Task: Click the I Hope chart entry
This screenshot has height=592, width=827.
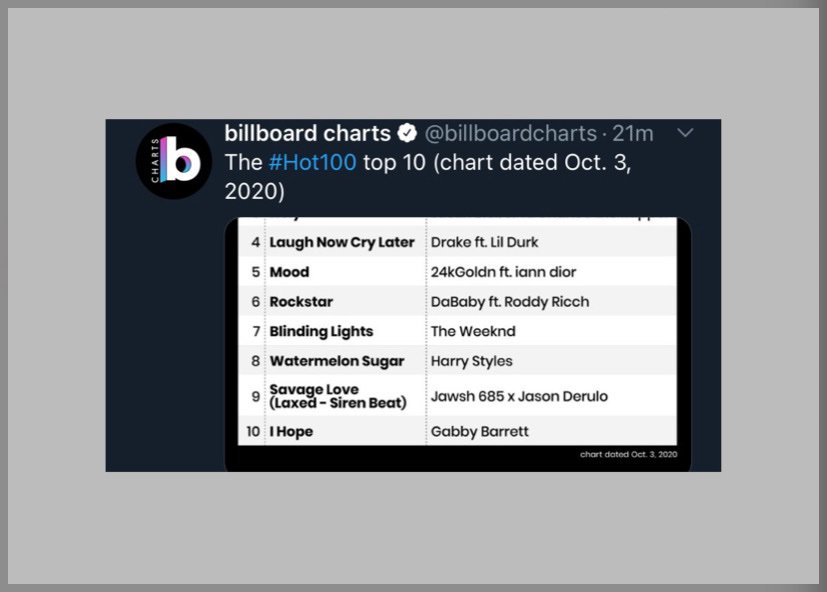Action: point(291,432)
